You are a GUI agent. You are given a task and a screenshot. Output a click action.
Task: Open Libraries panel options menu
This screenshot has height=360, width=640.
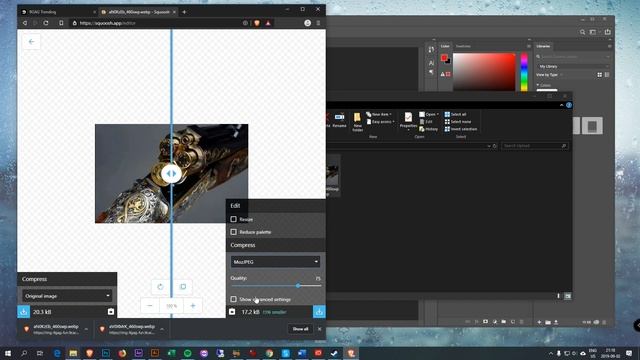click(609, 46)
